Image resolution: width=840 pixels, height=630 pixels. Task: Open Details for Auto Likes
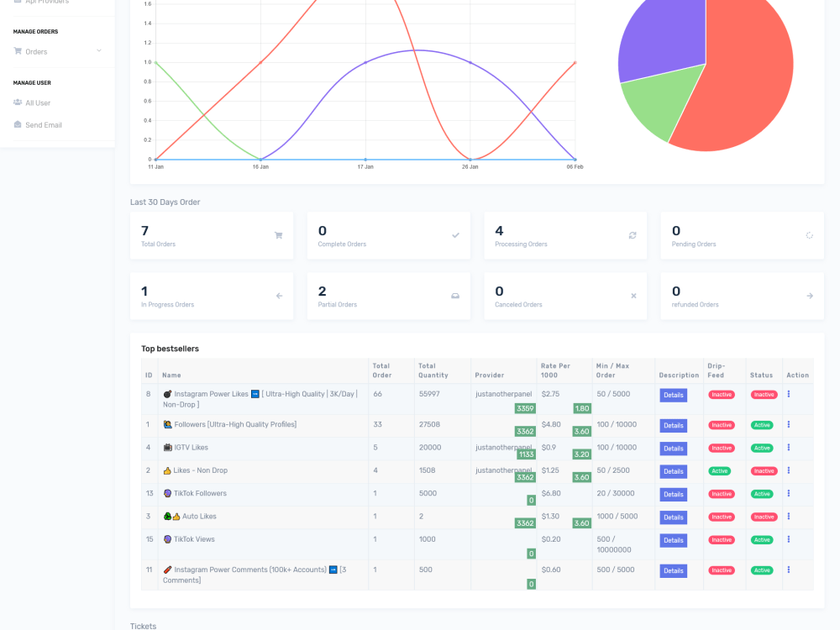[674, 517]
